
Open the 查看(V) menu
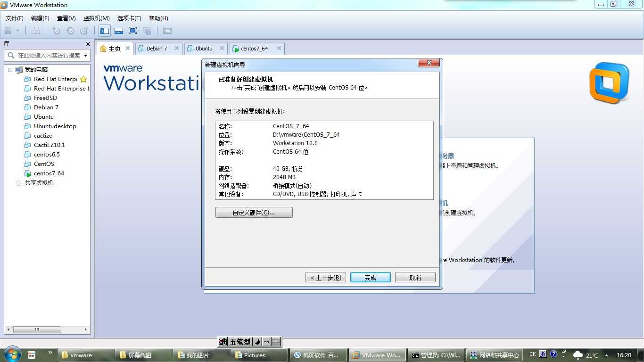(66, 18)
